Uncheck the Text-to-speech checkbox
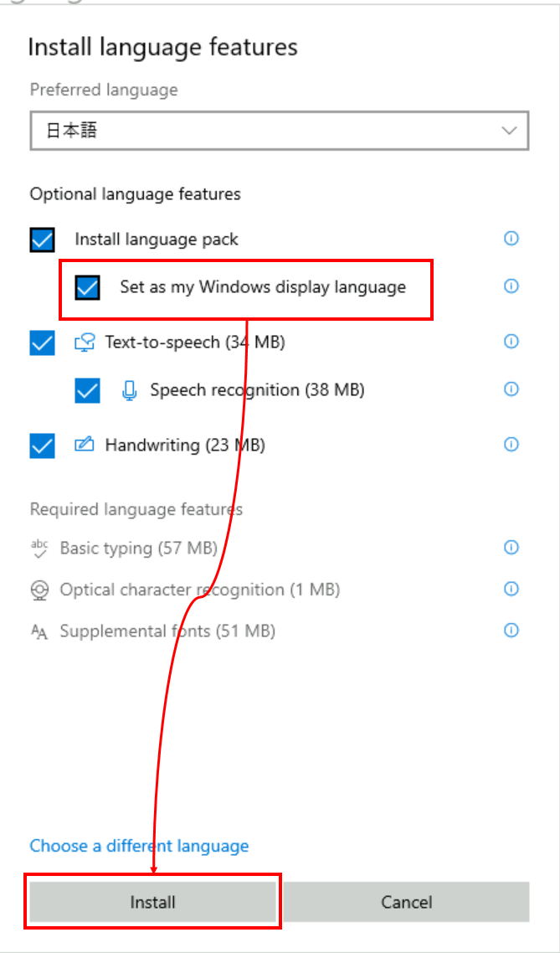Image resolution: width=560 pixels, height=953 pixels. (42, 343)
